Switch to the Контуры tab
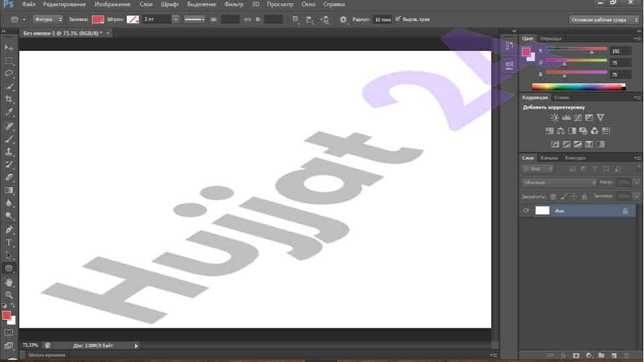 click(575, 158)
